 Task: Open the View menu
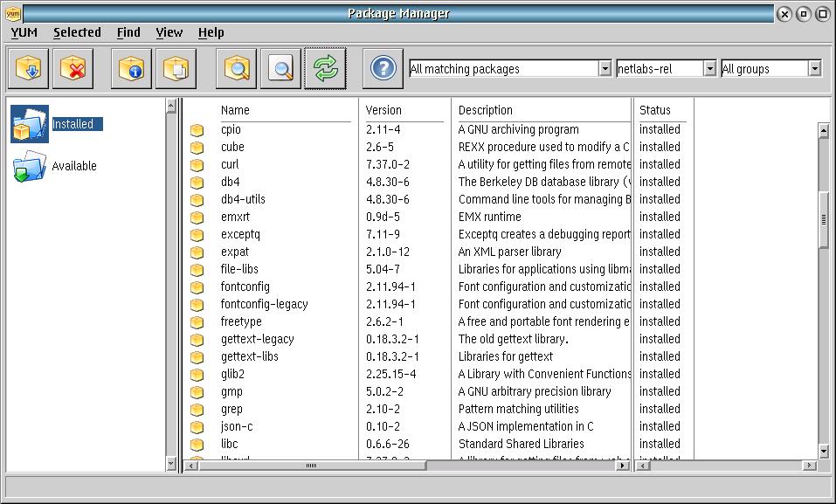coord(169,32)
